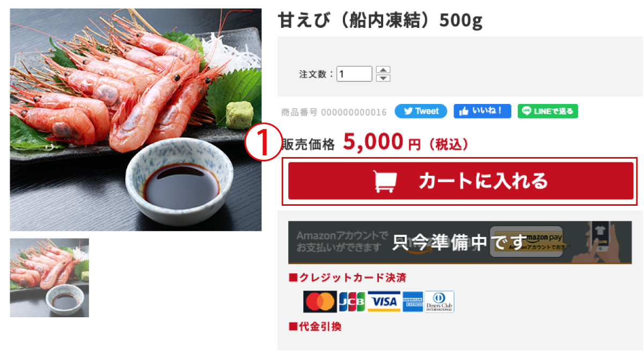644x358 pixels.
Task: Add item with カートに入れる button
Action: pyautogui.click(x=461, y=181)
